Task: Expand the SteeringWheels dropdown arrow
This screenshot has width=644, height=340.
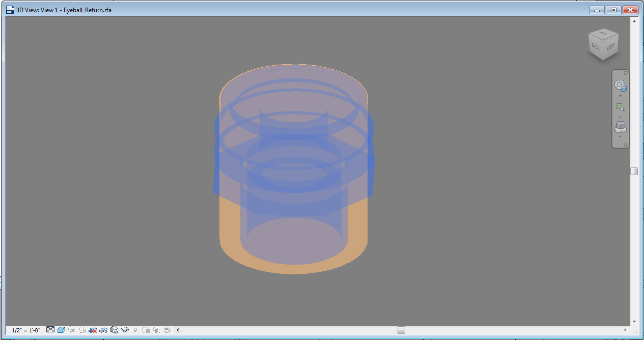Action: click(x=620, y=96)
